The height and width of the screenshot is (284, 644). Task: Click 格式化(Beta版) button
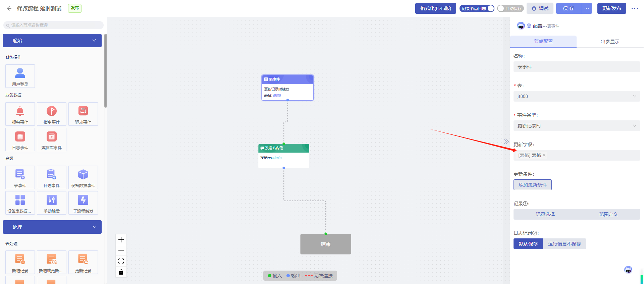click(x=436, y=8)
